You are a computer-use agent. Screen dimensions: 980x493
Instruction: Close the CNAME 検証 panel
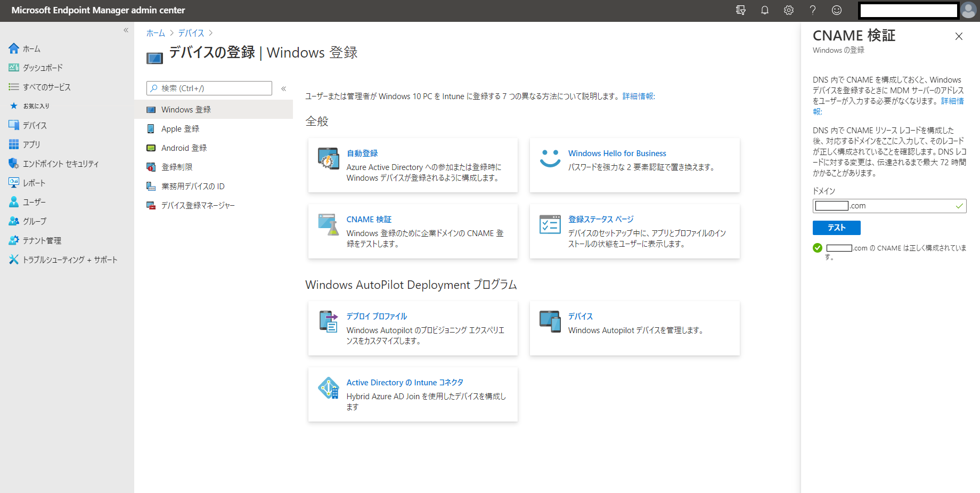[x=959, y=36]
